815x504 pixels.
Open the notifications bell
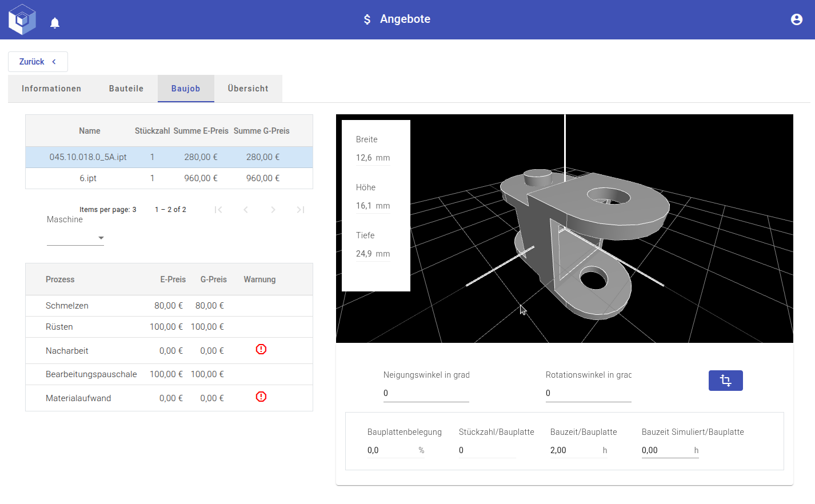point(55,23)
